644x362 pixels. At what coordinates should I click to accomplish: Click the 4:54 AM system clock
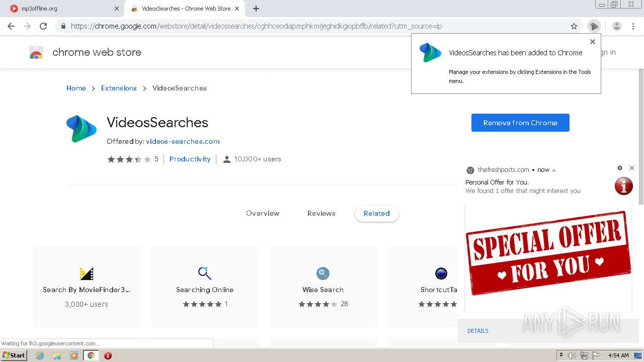618,355
